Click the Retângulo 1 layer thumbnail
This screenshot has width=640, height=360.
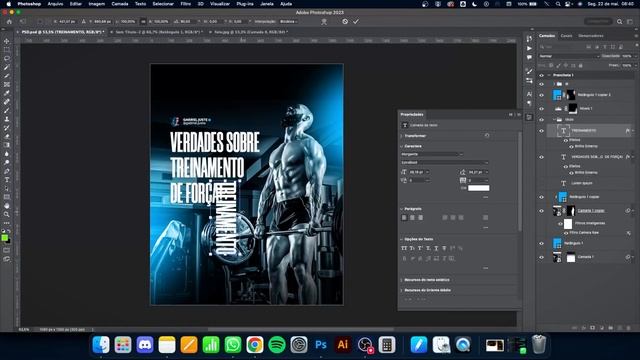[557, 243]
